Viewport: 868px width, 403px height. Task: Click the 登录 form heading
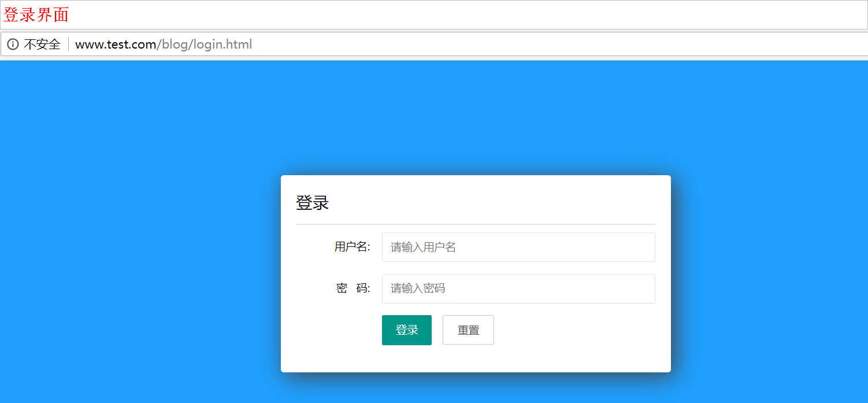[313, 202]
